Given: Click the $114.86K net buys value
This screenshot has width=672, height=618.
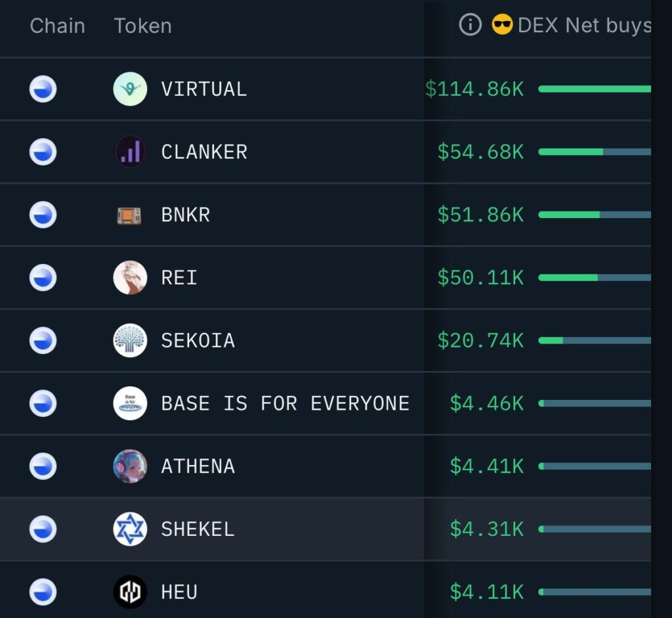Looking at the screenshot, I should (x=474, y=89).
